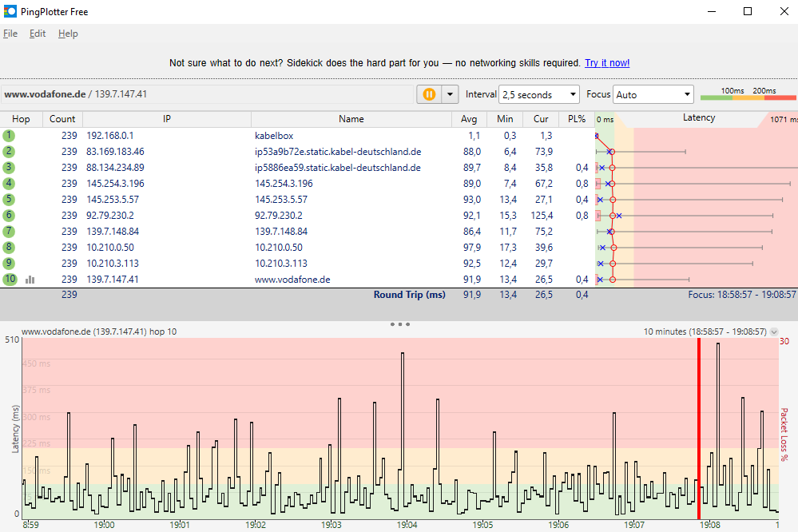Maximize the PingPlotter window
798x532 pixels.
(x=747, y=11)
